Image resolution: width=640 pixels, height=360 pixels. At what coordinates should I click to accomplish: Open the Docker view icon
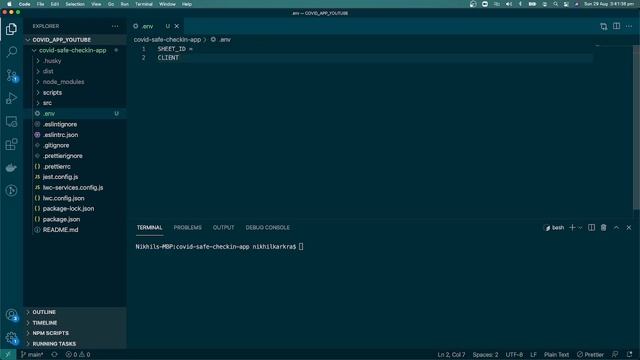click(11, 167)
